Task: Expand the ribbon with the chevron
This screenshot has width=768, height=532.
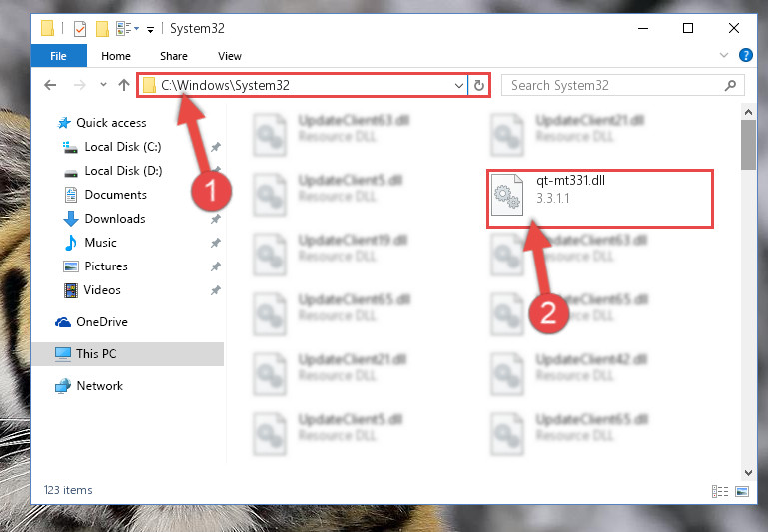Action: tap(723, 55)
